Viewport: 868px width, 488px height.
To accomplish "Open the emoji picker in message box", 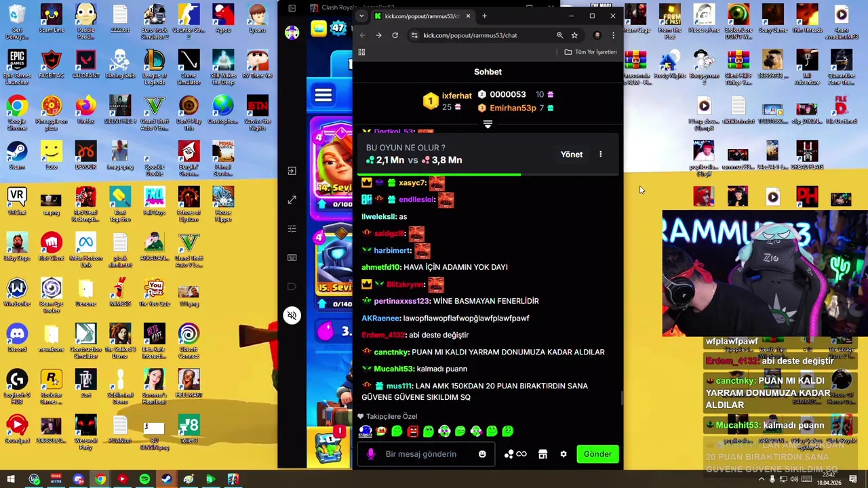I will (x=482, y=454).
